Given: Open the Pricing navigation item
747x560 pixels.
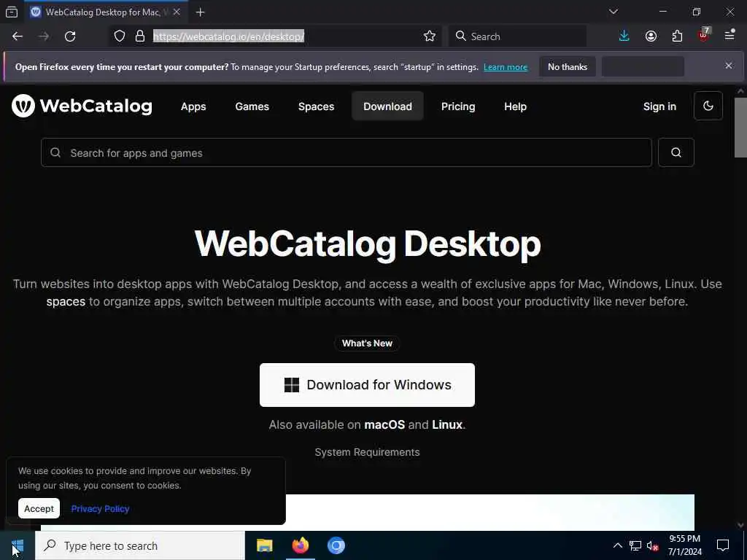Looking at the screenshot, I should pyautogui.click(x=458, y=106).
